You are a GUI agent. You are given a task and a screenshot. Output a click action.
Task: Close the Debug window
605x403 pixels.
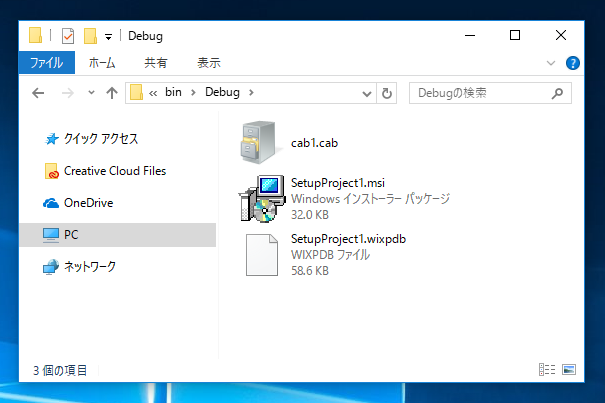561,36
